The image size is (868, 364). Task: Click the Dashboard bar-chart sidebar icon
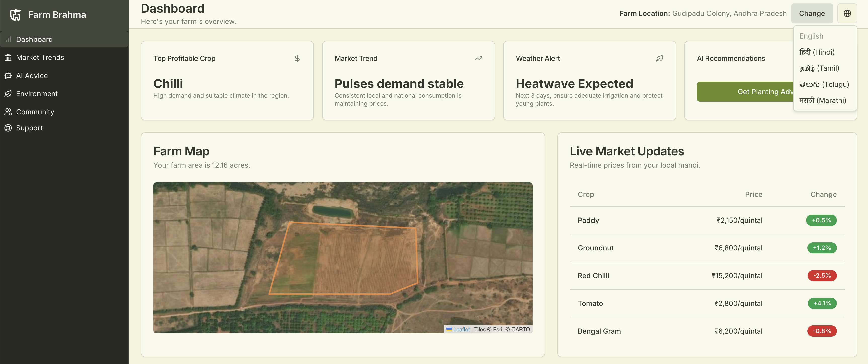click(8, 40)
